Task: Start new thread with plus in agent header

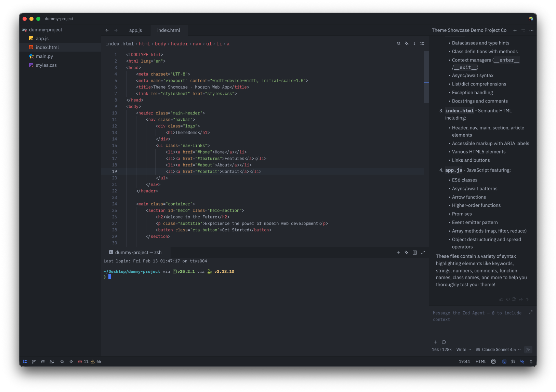Action: (515, 30)
